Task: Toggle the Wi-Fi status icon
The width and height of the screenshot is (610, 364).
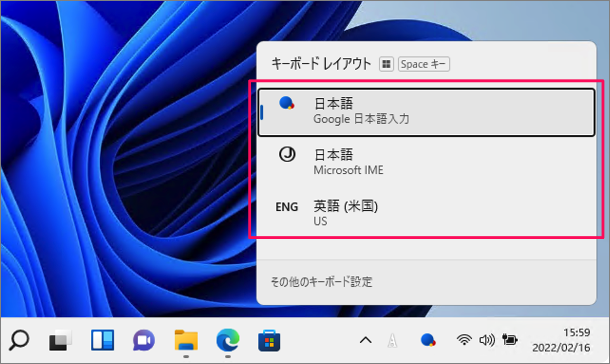Action: point(463,340)
